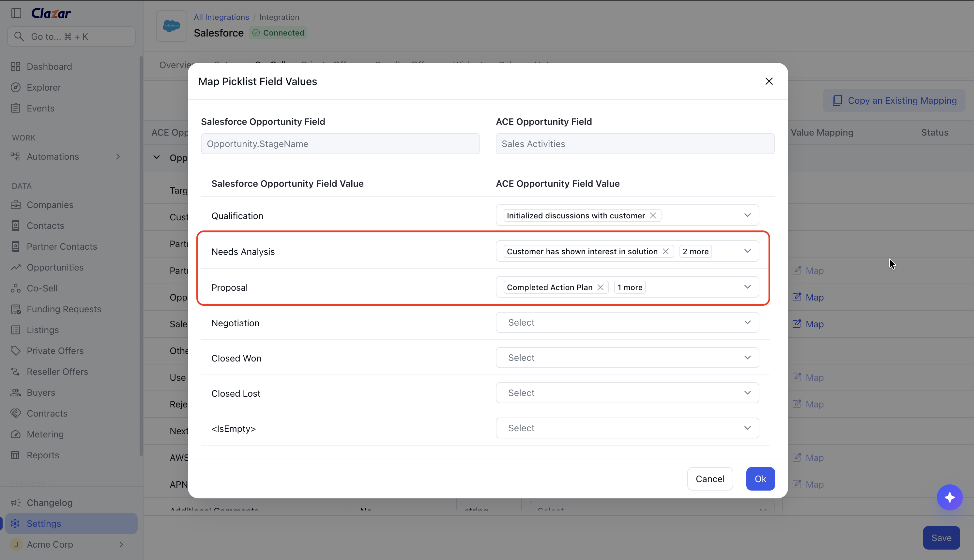Expand the Acme Corp account chevron
This screenshot has width=974, height=560.
click(x=121, y=544)
